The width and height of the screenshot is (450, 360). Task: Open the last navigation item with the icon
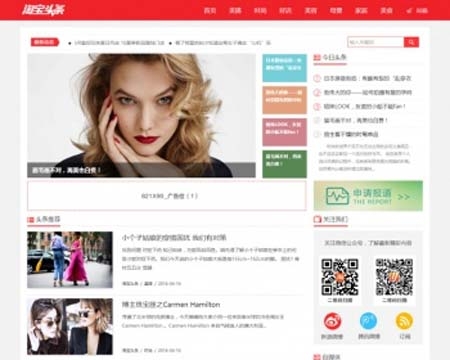pyautogui.click(x=417, y=11)
